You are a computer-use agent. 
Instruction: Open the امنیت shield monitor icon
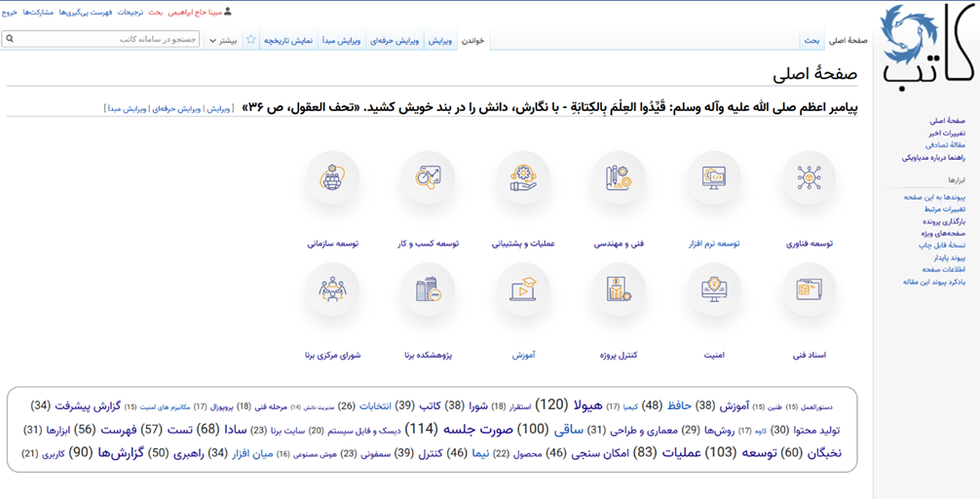point(714,288)
